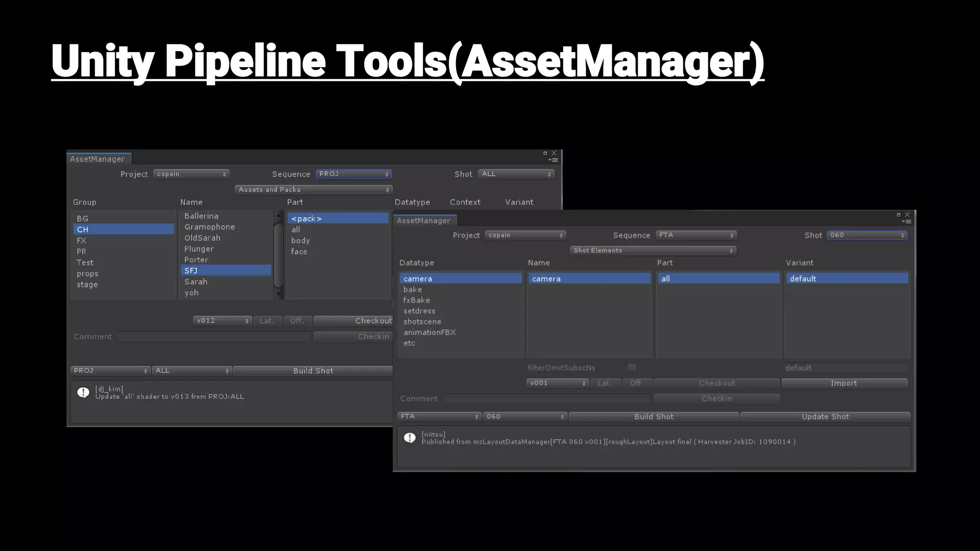
Task: Select fxBake datatype
Action: point(461,300)
